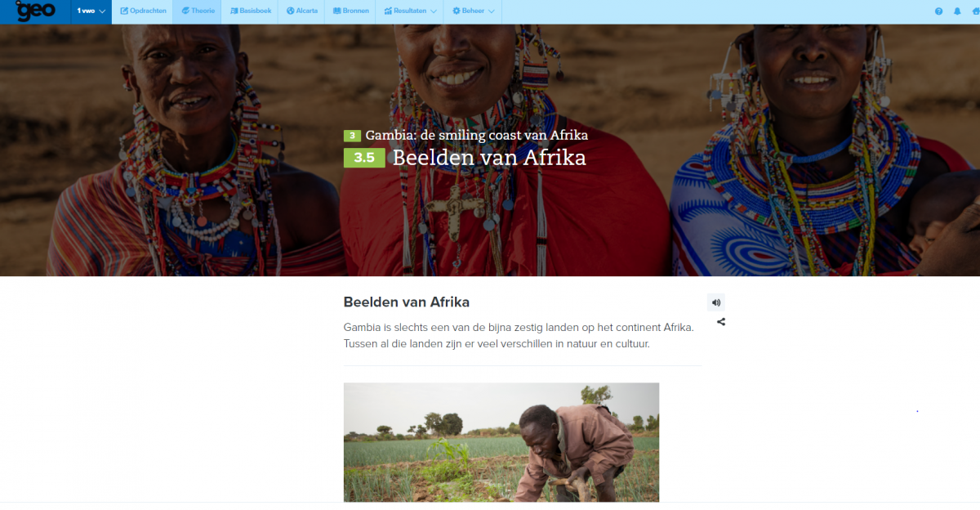Click the green 3.5 section badge

364,158
